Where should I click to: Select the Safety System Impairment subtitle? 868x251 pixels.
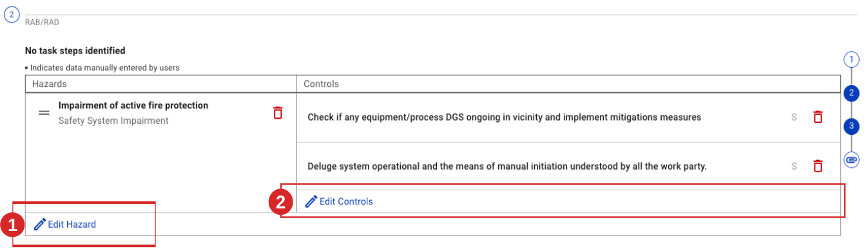[113, 121]
